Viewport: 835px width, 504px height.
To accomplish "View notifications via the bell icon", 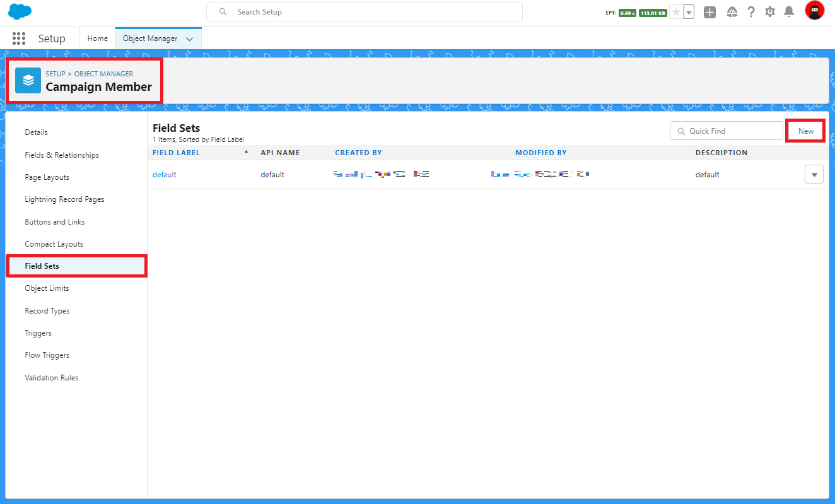I will pyautogui.click(x=788, y=11).
